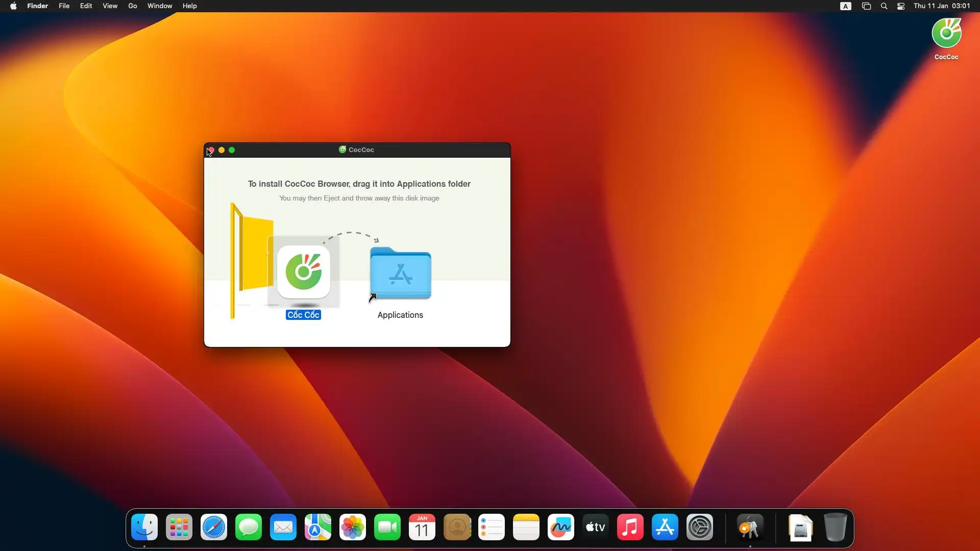980x551 pixels.
Task: Click the CocCoc window title bar
Action: tap(419, 150)
